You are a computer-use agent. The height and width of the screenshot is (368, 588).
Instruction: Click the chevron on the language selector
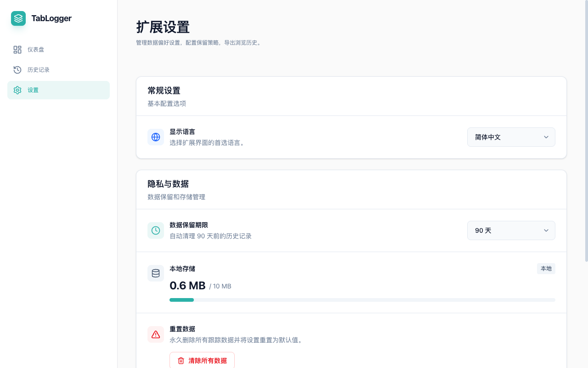click(546, 137)
